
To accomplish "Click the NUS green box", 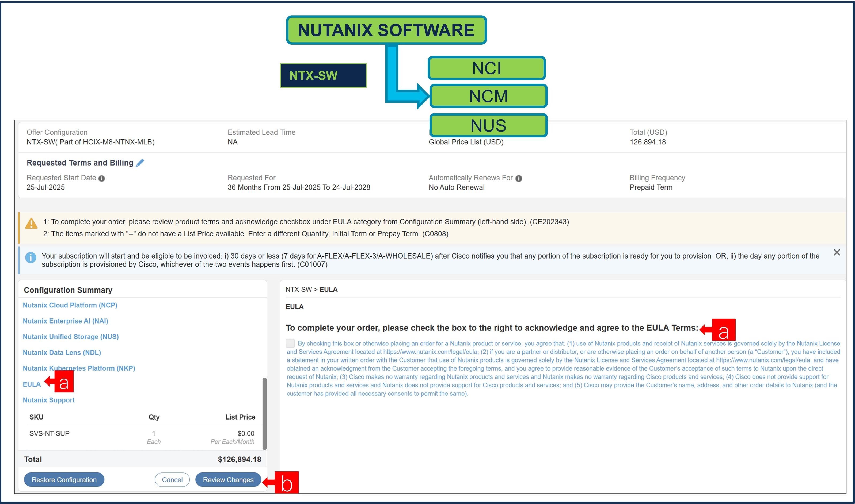I will point(488,125).
